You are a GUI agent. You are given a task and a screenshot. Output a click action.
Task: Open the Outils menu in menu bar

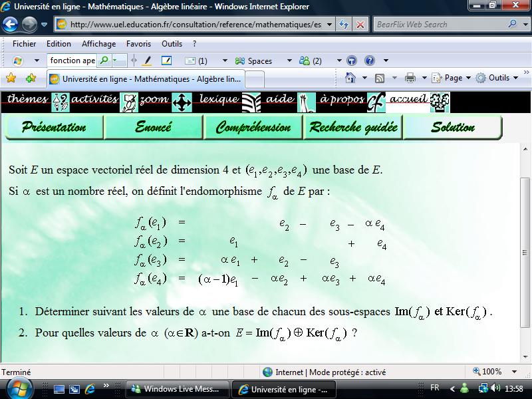tap(172, 44)
